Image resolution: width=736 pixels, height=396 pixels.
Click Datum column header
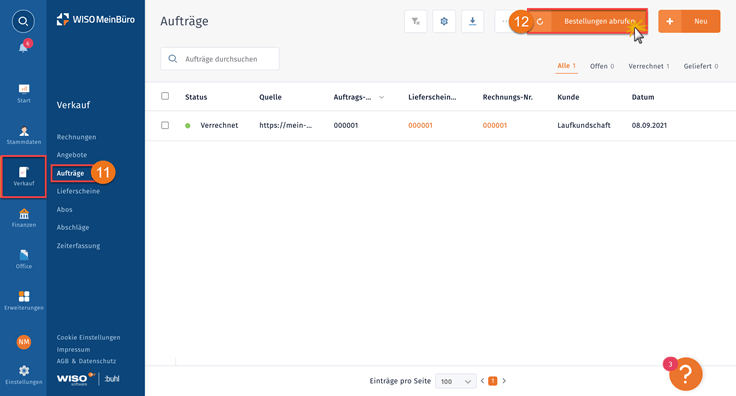(x=643, y=97)
